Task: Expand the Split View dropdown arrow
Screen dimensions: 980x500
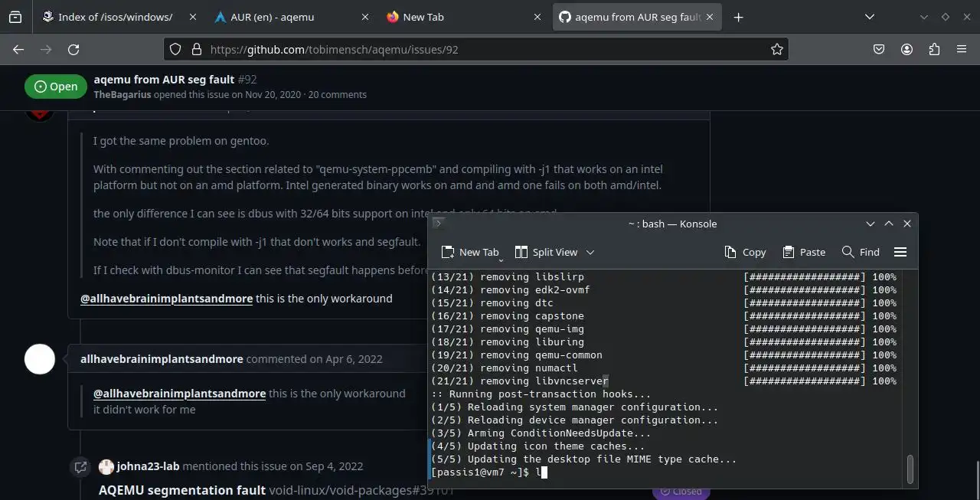Action: pos(590,252)
